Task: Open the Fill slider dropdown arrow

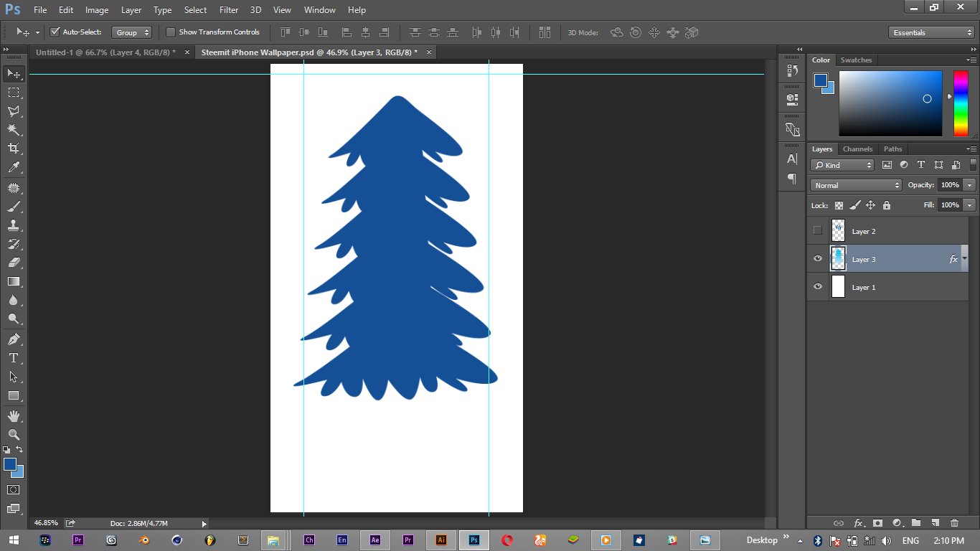Action: click(970, 205)
